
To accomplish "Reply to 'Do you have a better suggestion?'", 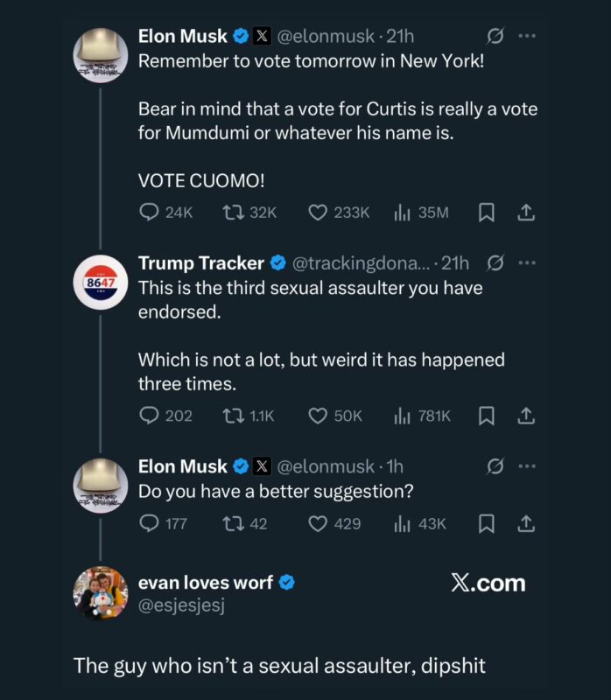I will (150, 523).
